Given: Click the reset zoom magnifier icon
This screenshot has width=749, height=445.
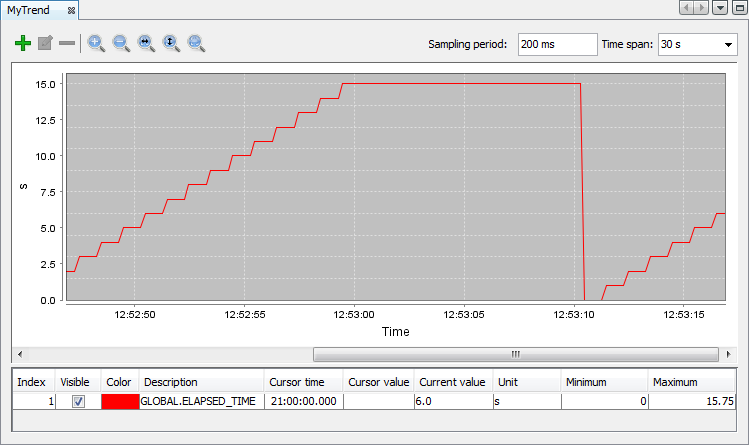Looking at the screenshot, I should click(196, 43).
